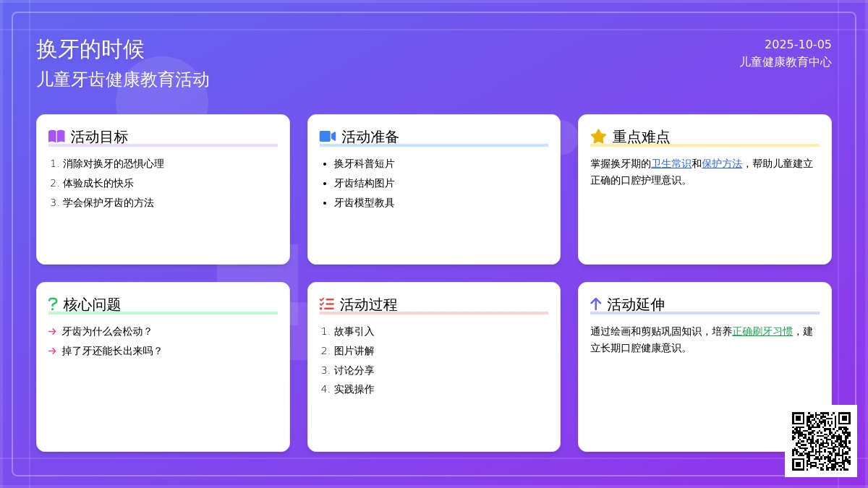This screenshot has width=868, height=488.
Task: Click the 牙齿模型教具 list item
Action: (364, 203)
